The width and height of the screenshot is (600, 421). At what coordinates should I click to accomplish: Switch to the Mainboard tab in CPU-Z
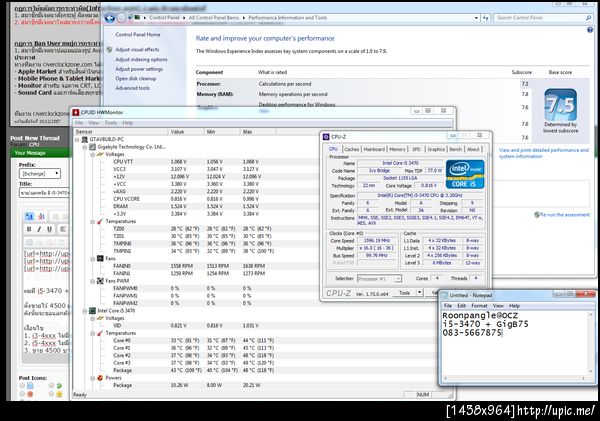tap(374, 148)
